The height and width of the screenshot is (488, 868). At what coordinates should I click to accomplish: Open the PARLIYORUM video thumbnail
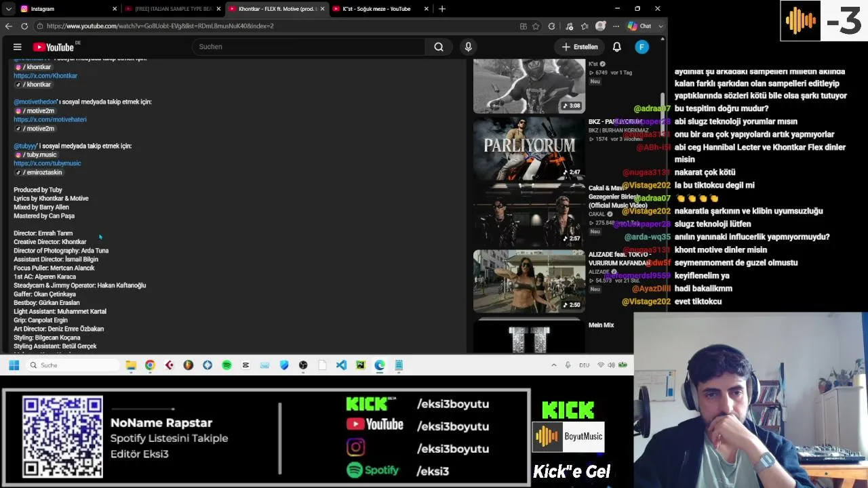coord(529,148)
